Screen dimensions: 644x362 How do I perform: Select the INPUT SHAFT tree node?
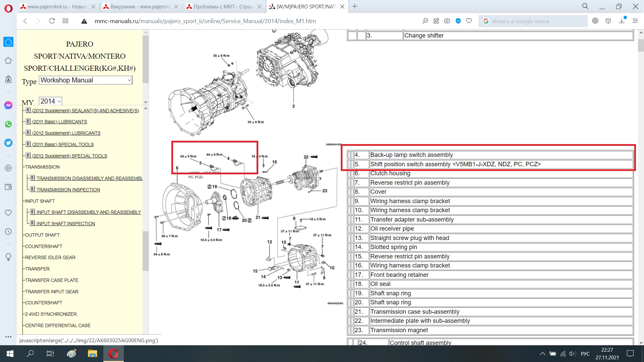40,201
